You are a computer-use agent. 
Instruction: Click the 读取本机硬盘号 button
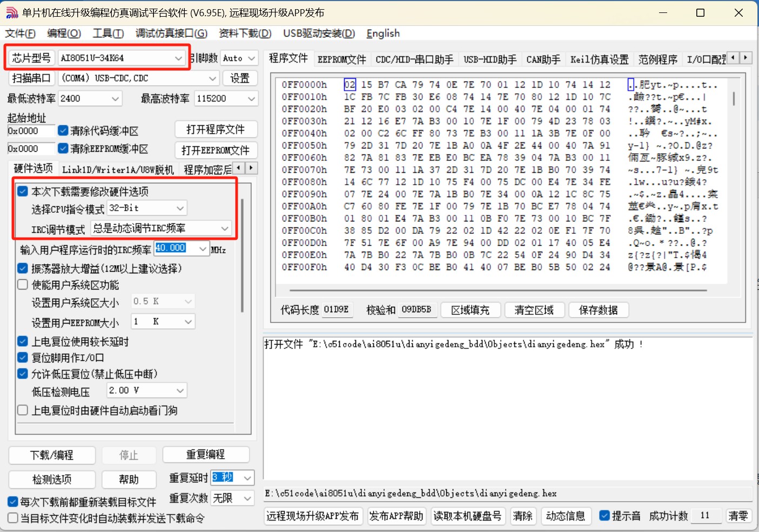pyautogui.click(x=467, y=516)
